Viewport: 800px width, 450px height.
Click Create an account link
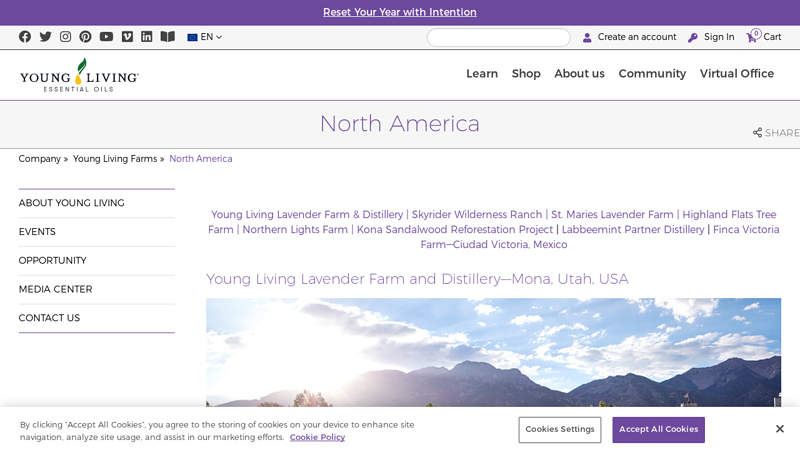[629, 37]
